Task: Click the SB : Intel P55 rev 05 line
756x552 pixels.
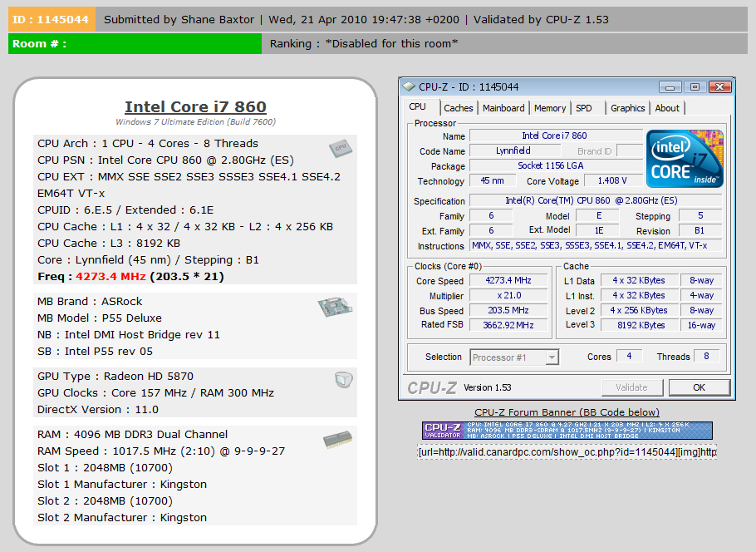Action: coord(95,352)
